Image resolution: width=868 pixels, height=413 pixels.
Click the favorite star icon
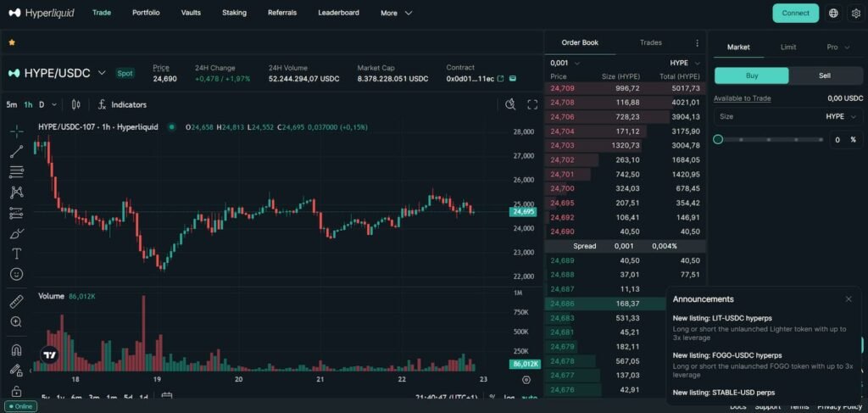point(12,42)
